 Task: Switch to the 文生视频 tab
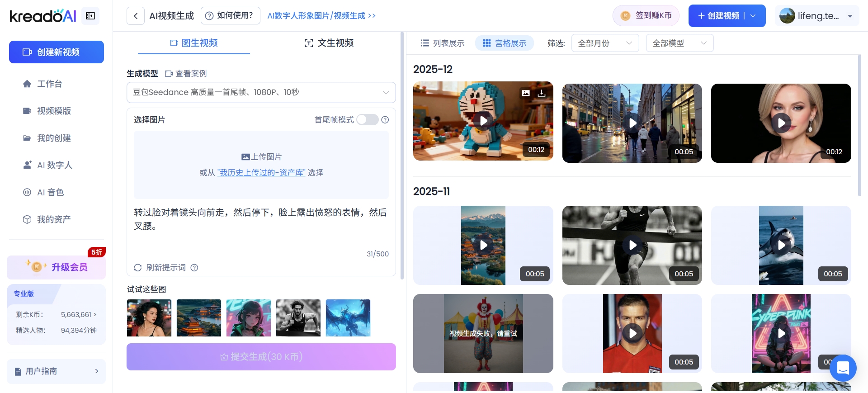[x=329, y=43]
